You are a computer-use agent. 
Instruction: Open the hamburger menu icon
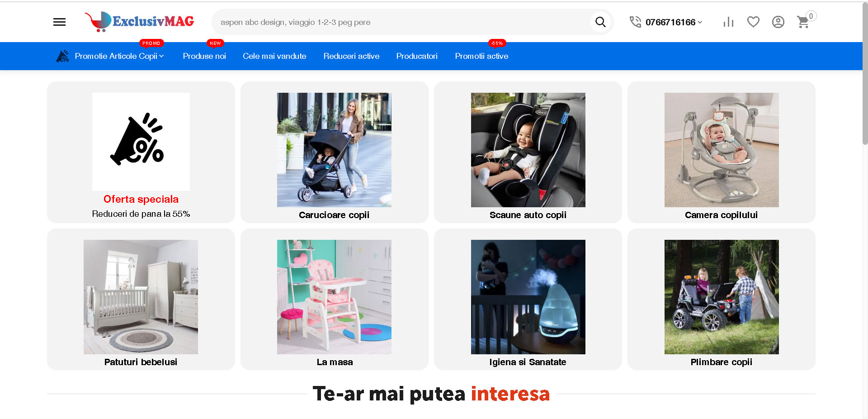click(59, 22)
